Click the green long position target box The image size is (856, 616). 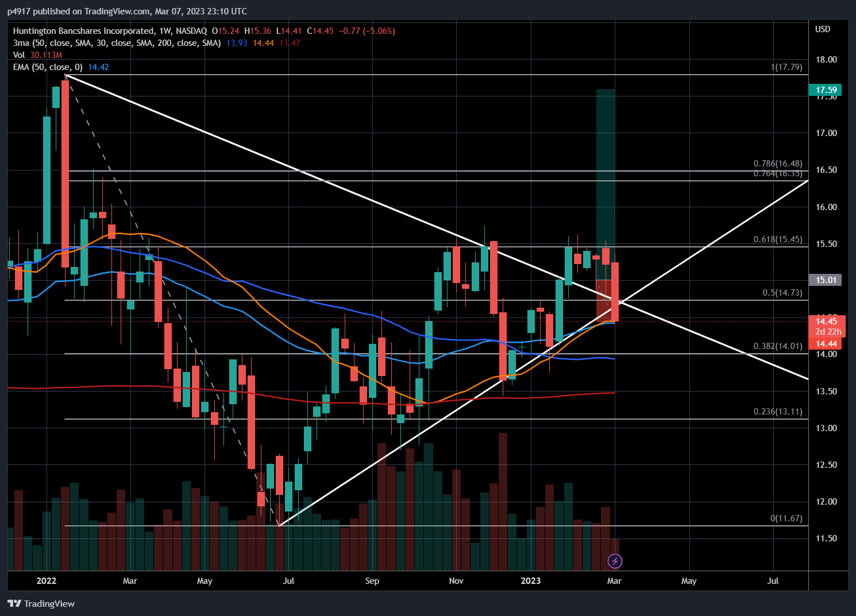(606, 184)
